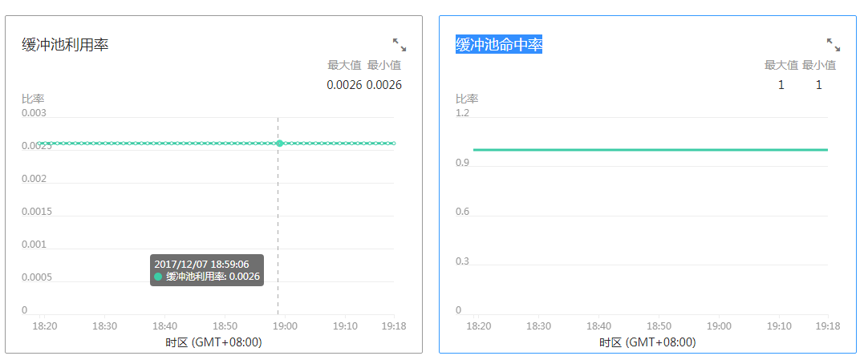Click the highlighted data point at 19:00
868x364 pixels.
[x=279, y=144]
